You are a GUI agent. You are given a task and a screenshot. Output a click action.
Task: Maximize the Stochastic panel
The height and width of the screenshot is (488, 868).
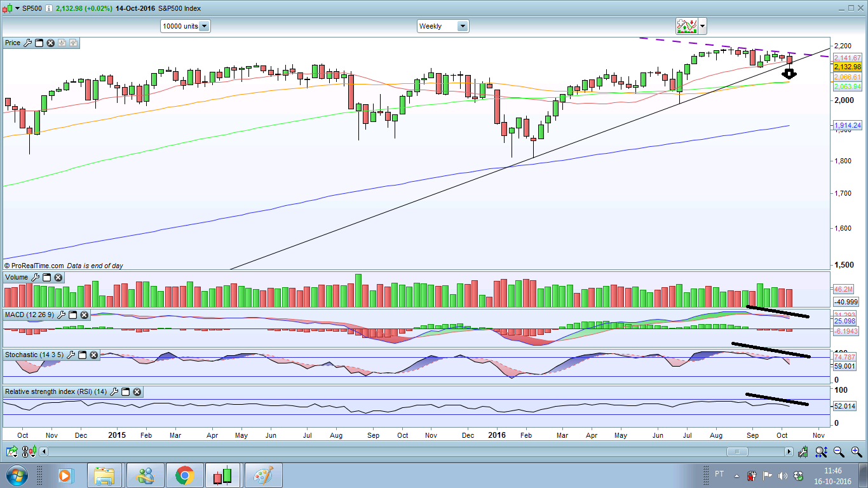point(82,355)
